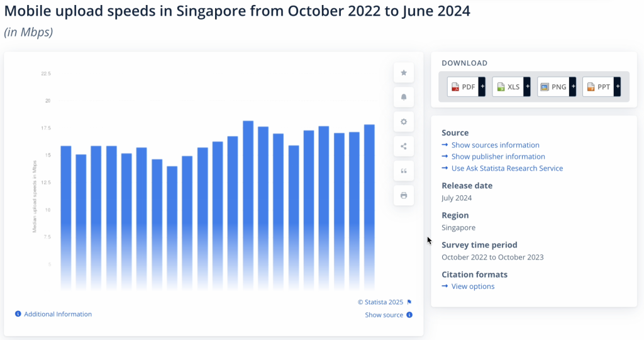
Task: Download the chart as PPT
Action: pyautogui.click(x=598, y=87)
